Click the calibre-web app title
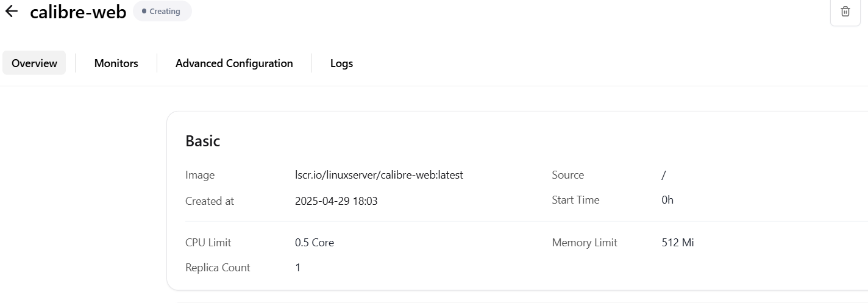 point(78,12)
